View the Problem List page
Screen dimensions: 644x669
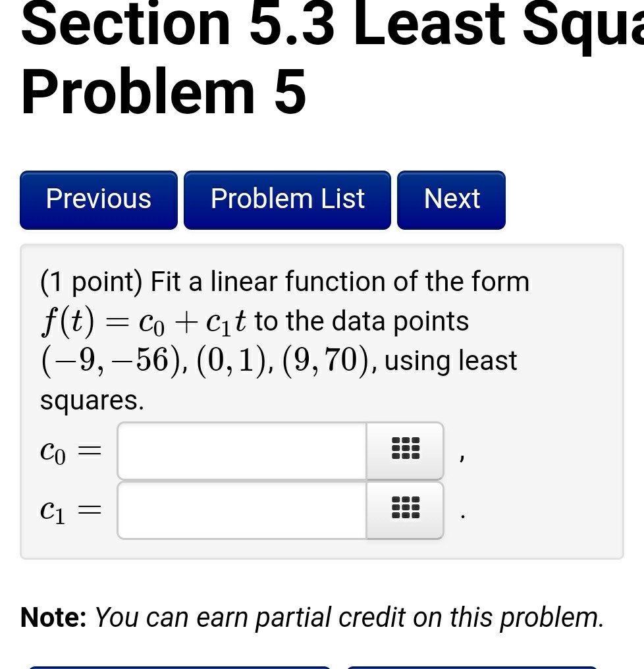287,199
